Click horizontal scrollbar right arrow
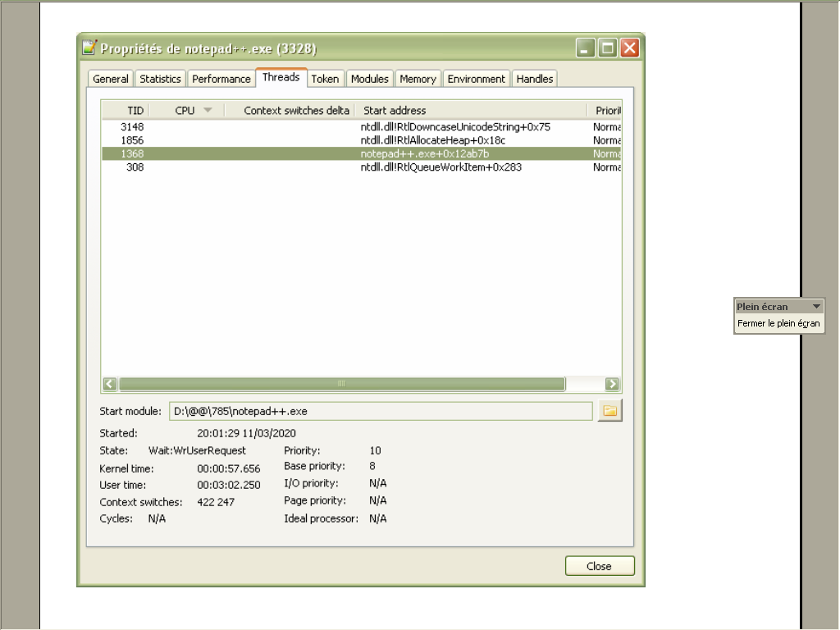This screenshot has height=630, width=840. tap(612, 384)
